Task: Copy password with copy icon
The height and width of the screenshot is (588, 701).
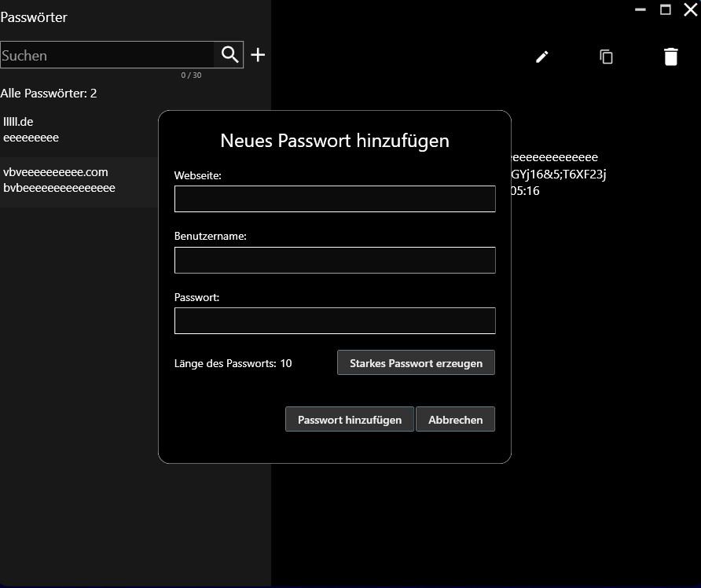Action: [x=606, y=57]
